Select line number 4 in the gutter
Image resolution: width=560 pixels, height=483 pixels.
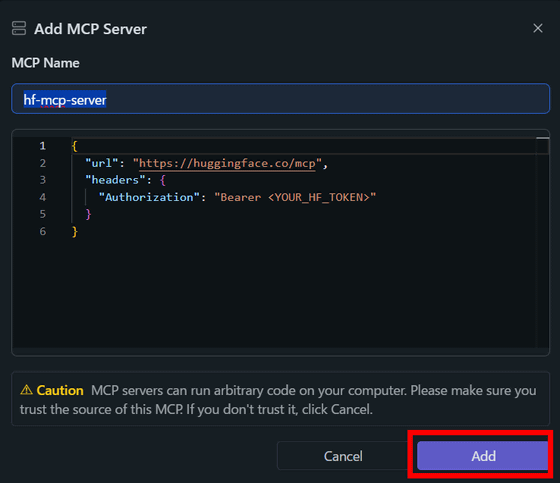click(x=42, y=197)
